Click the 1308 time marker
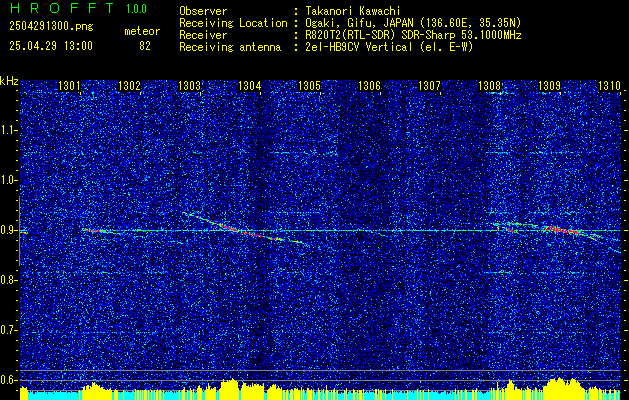This screenshot has height=400, width=629. pyautogui.click(x=490, y=86)
